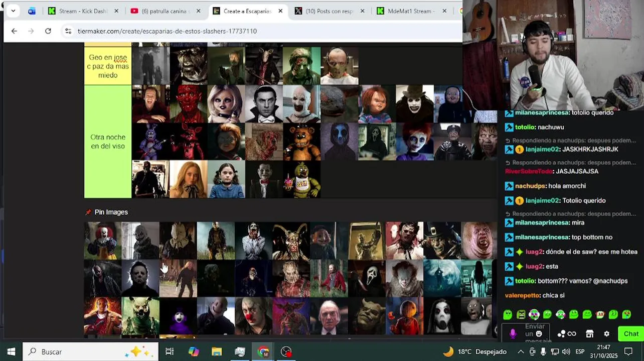Switch to the MdeMat1 Stream tab
This screenshot has width=644, height=361.
tap(412, 11)
